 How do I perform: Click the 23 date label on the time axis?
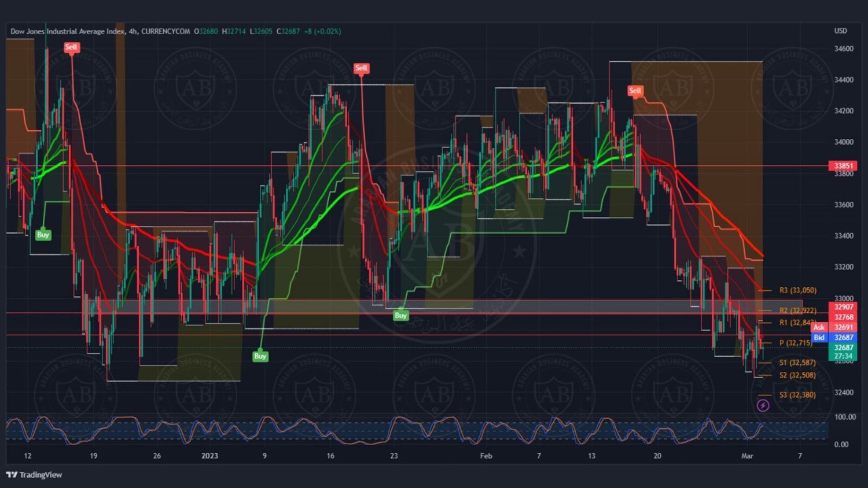pyautogui.click(x=394, y=456)
